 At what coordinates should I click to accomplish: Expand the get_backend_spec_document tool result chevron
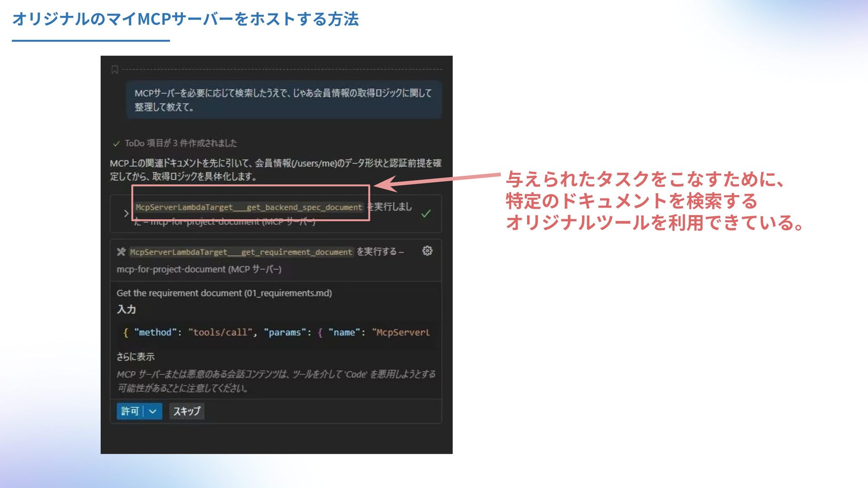[x=126, y=213]
